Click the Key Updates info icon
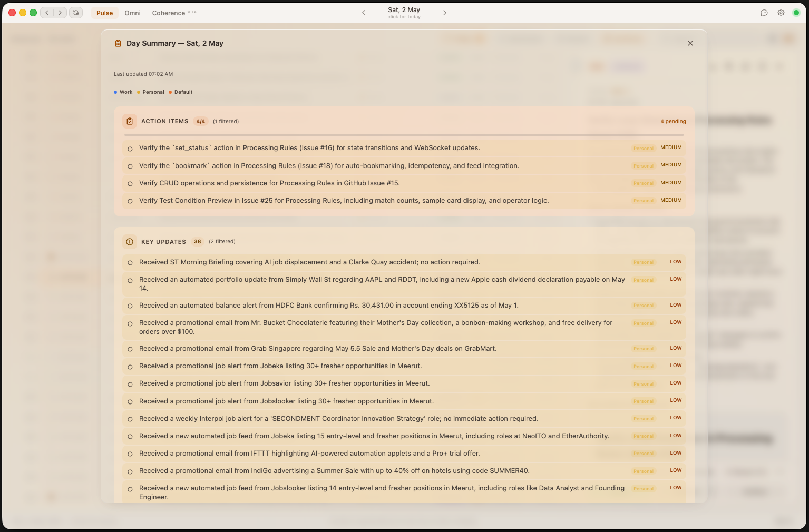This screenshot has width=809, height=532. tap(130, 242)
